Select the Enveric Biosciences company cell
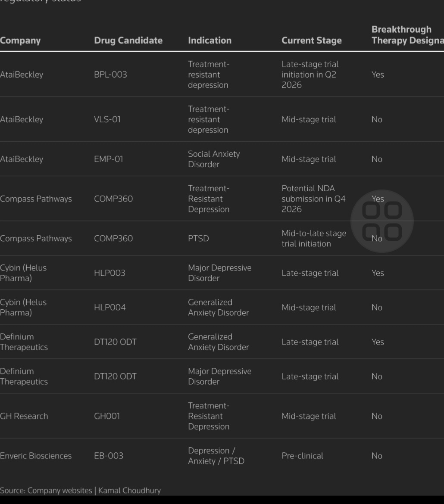Image resolution: width=444 pixels, height=504 pixels. [36, 456]
